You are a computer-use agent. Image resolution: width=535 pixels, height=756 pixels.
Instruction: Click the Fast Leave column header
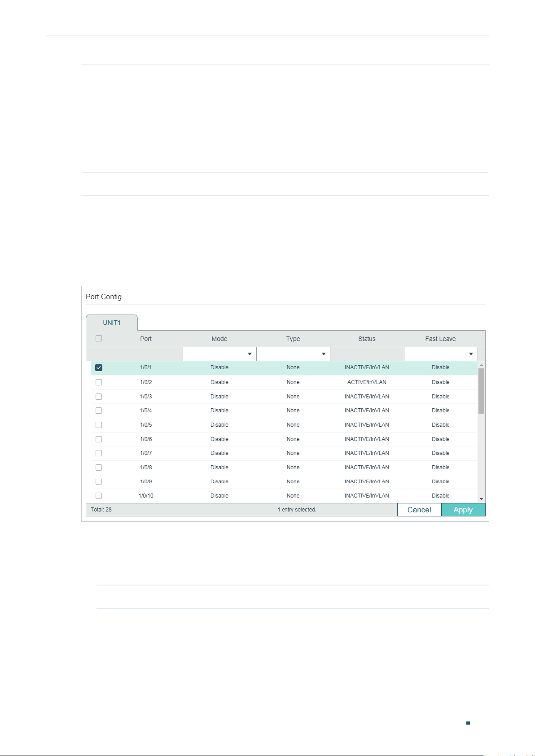coord(441,339)
